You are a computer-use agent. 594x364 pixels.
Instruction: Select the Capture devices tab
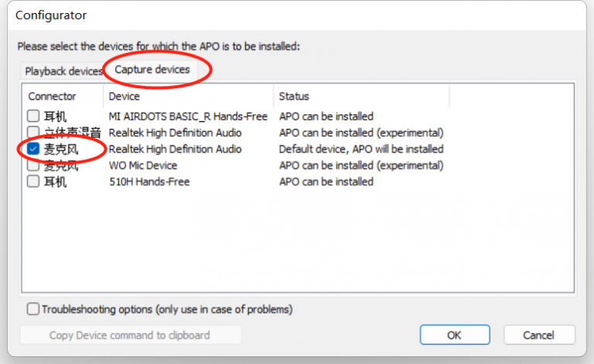152,70
